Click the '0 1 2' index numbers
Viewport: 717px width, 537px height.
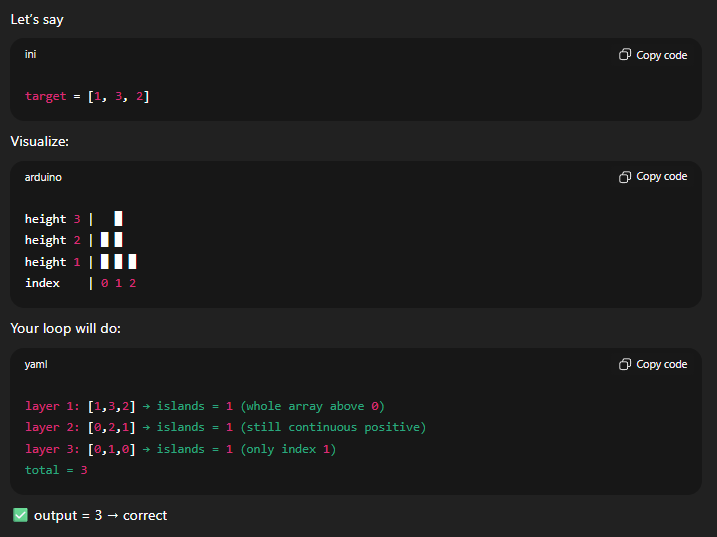[118, 284]
